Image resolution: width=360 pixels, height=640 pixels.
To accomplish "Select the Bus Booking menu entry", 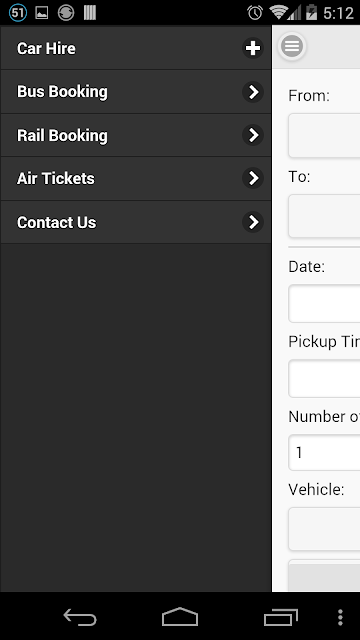I will [136, 92].
